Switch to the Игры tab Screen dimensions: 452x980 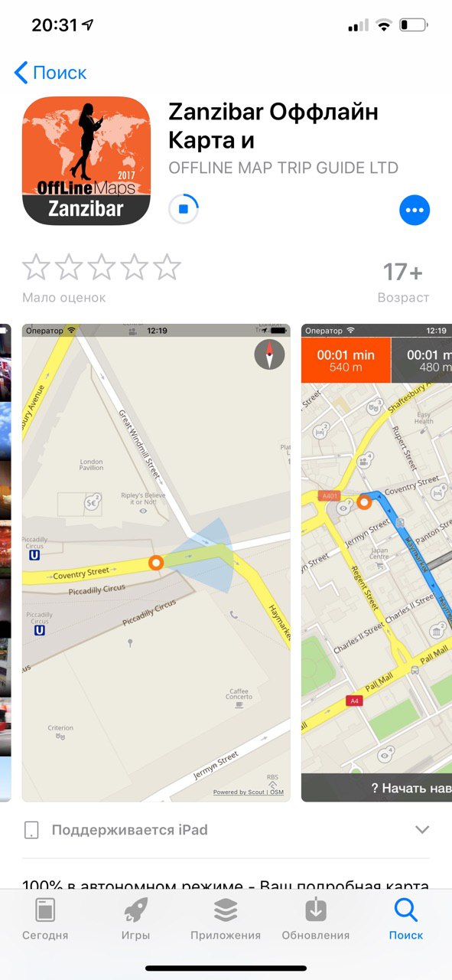136,919
